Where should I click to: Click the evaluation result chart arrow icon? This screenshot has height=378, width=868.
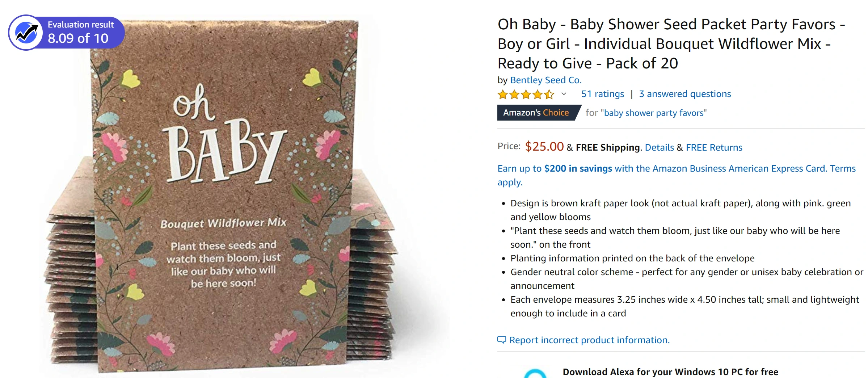point(26,33)
